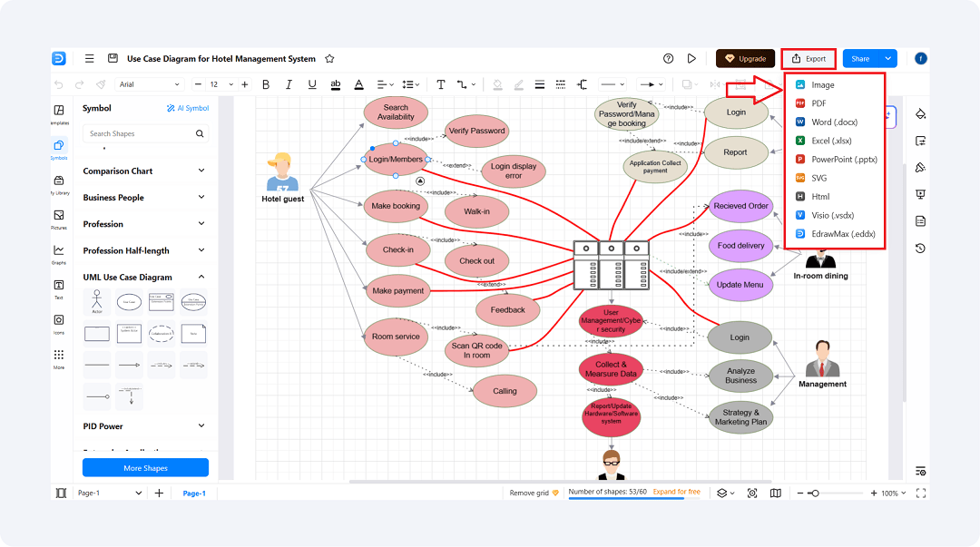Choose Word (.docx) export option

834,122
